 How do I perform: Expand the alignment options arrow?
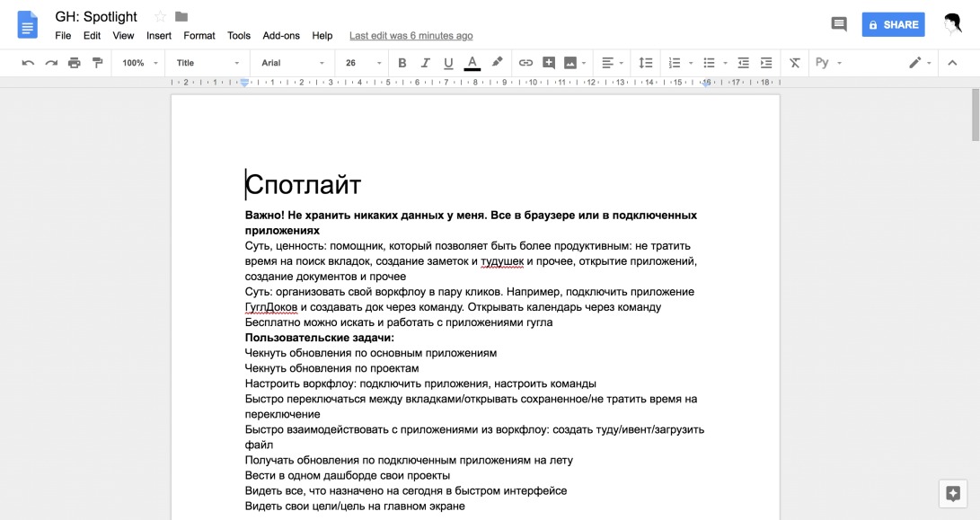pos(622,63)
